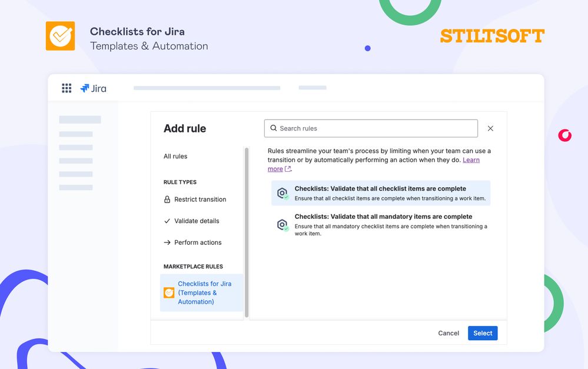
Task: Focus the Search rules input field
Action: [x=371, y=128]
